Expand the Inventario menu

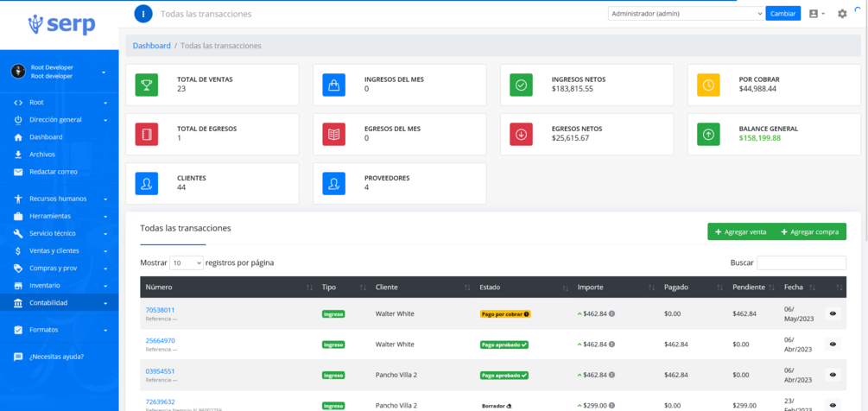click(x=105, y=286)
